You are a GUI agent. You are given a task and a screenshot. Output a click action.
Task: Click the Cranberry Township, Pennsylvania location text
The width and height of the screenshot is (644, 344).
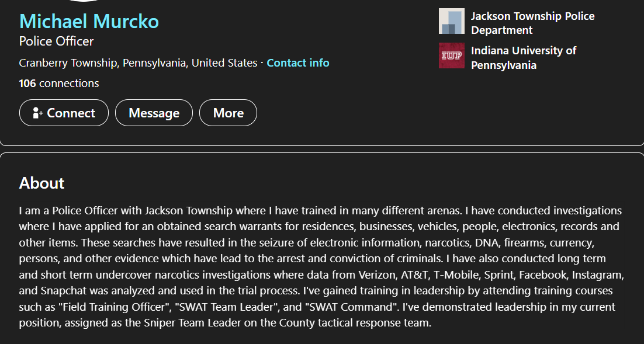pos(138,63)
